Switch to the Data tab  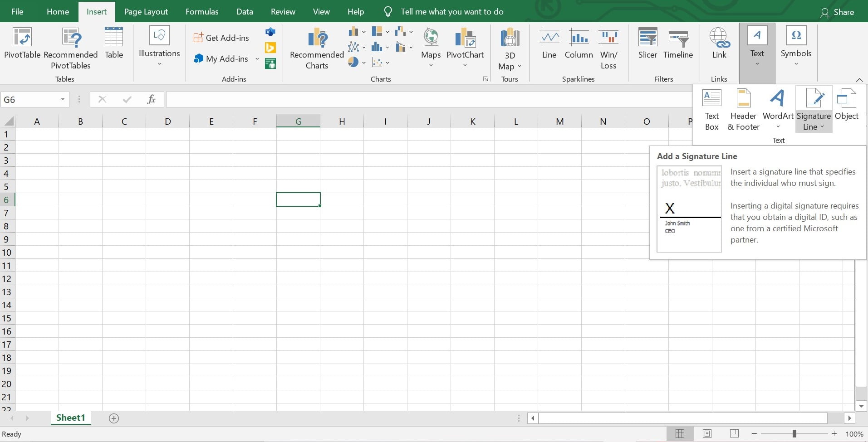point(245,11)
